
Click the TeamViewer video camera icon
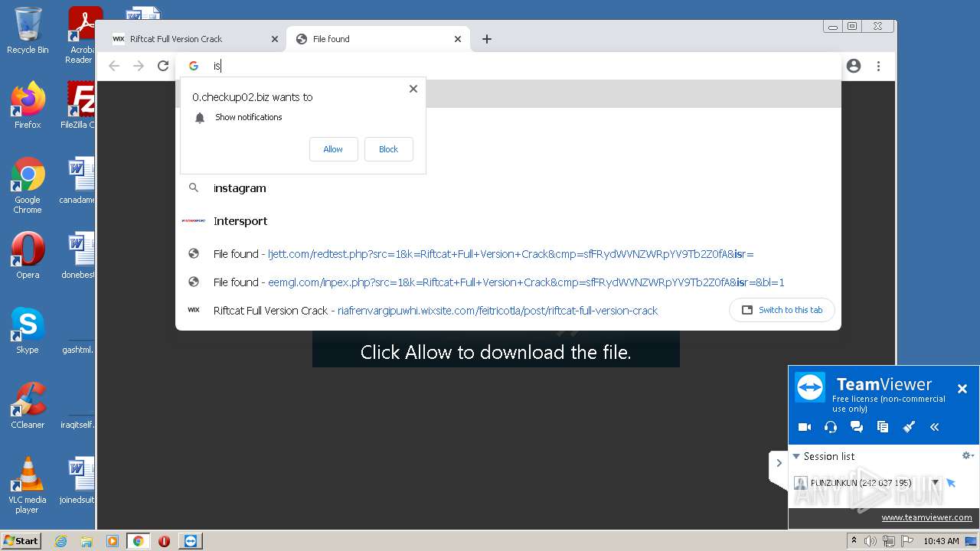click(805, 427)
